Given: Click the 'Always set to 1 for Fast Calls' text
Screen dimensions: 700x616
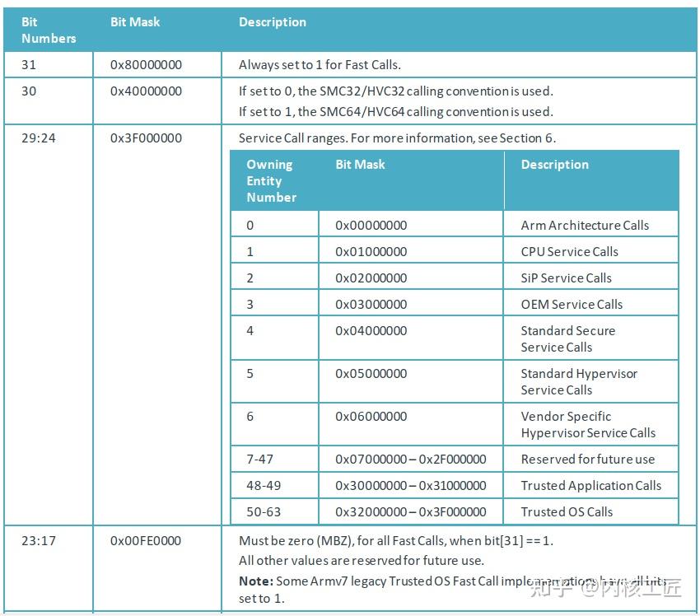Looking at the screenshot, I should coord(320,65).
